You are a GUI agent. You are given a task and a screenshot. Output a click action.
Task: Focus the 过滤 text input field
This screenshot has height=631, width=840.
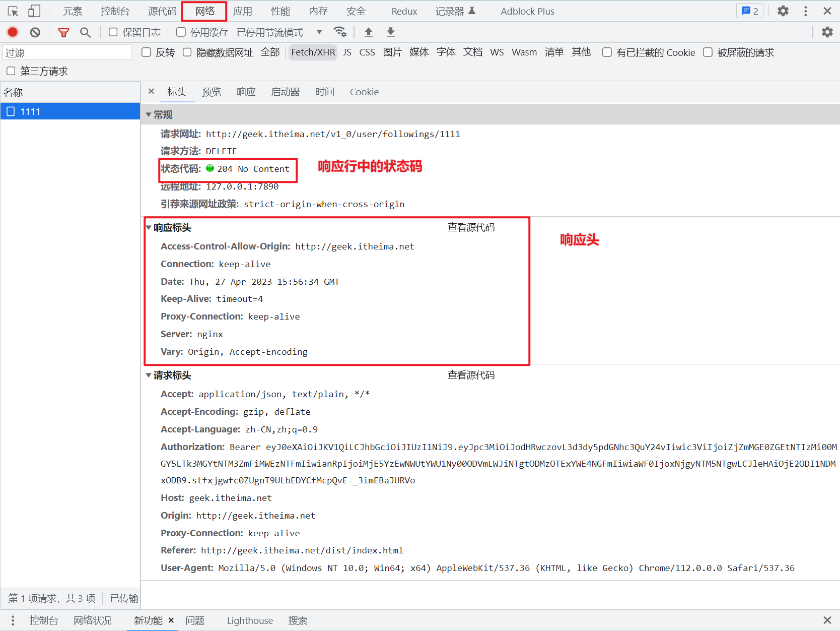67,52
